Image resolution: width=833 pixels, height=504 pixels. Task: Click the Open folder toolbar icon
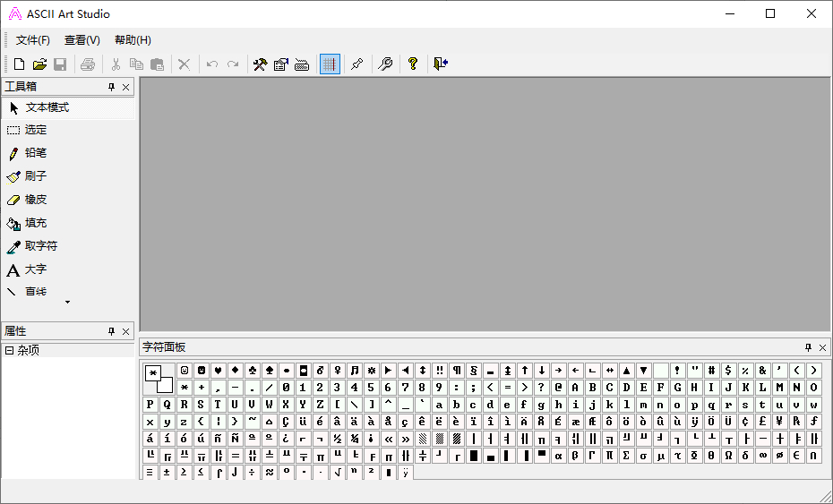39,64
